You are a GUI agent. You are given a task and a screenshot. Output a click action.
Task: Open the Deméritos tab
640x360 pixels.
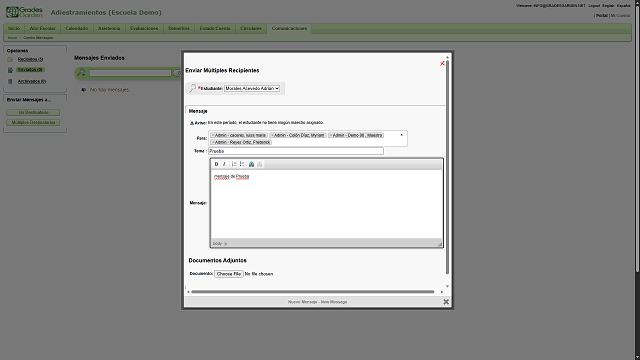tap(179, 28)
